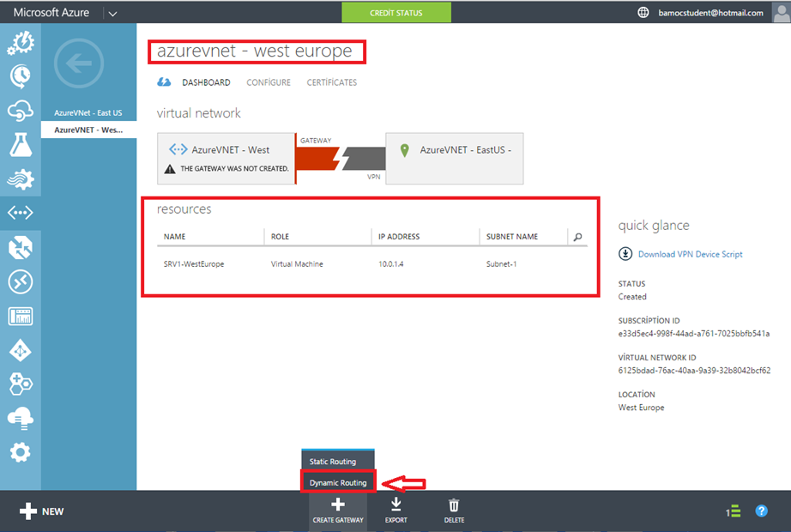The image size is (791, 532).
Task: Open the looped cloud sidebar icon
Action: pyautogui.click(x=21, y=111)
